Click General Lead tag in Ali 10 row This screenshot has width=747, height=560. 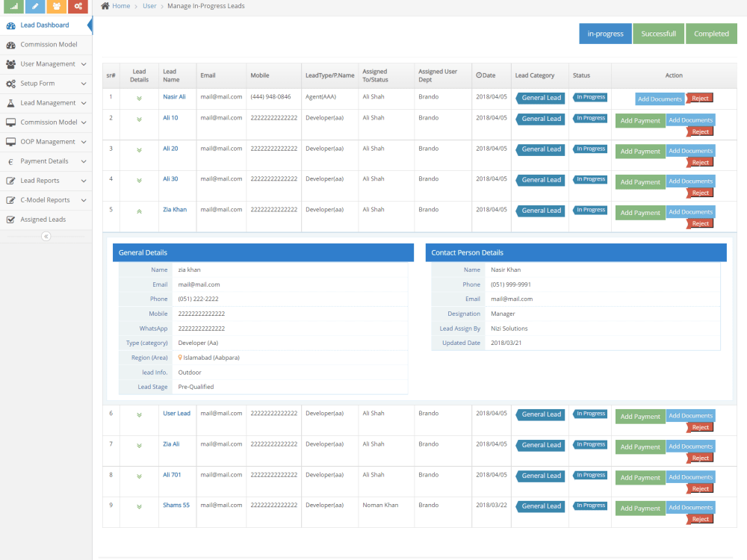coord(541,119)
